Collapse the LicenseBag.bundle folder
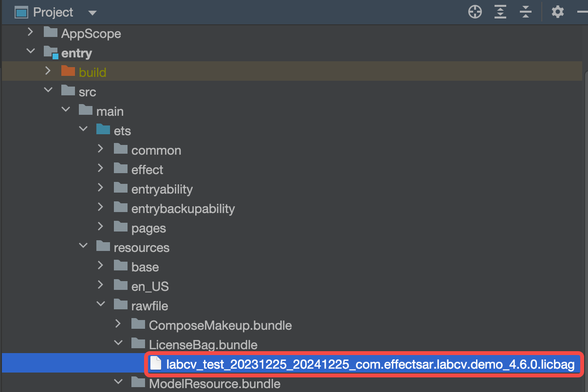Viewport: 588px width, 392px height. tap(118, 343)
